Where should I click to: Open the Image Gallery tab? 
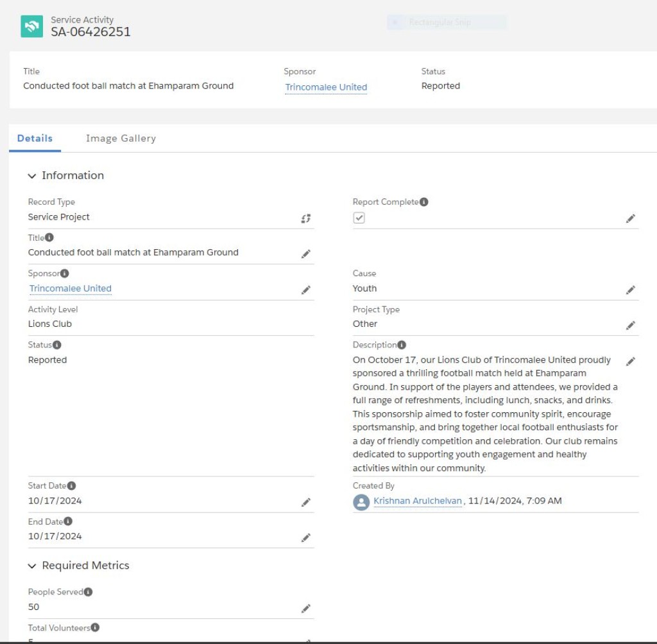[x=121, y=138]
